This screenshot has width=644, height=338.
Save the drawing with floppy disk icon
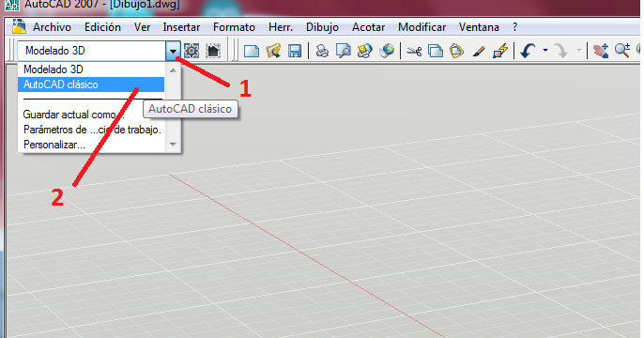pos(295,51)
